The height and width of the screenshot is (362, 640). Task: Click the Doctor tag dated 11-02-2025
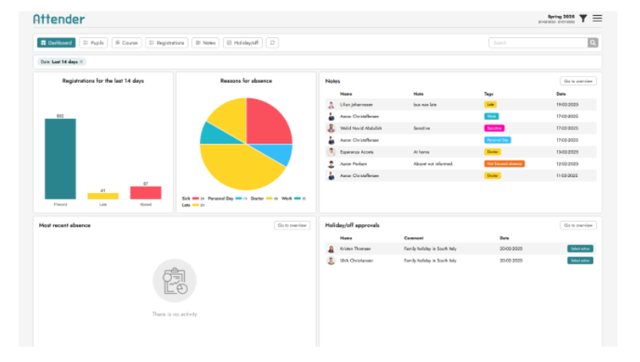coord(493,176)
